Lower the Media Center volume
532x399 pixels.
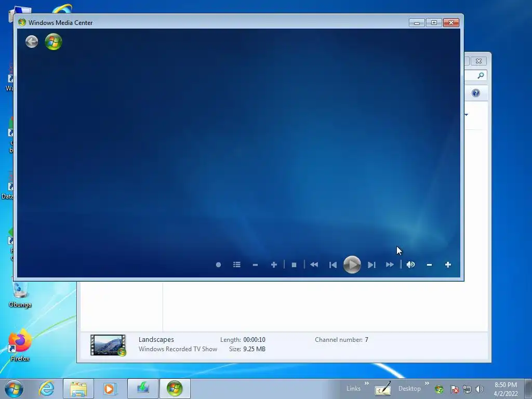pyautogui.click(x=429, y=264)
